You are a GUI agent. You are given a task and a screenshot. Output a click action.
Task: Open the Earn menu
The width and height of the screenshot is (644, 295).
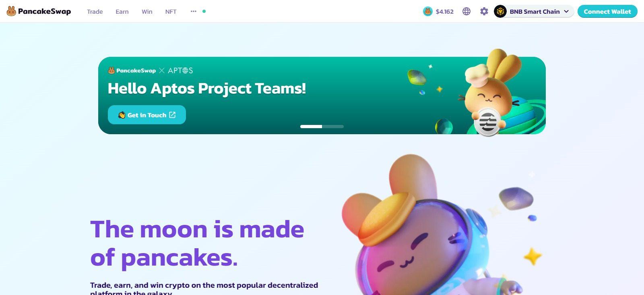[x=122, y=11]
